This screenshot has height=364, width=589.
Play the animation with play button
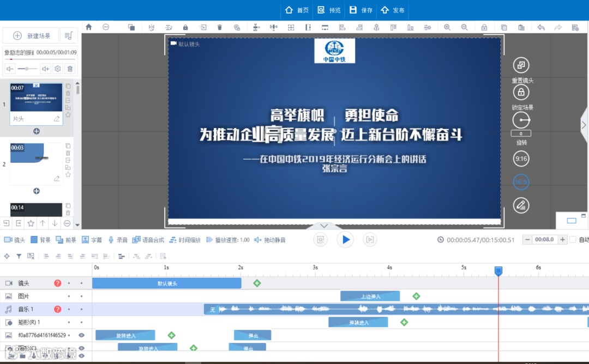click(x=346, y=240)
